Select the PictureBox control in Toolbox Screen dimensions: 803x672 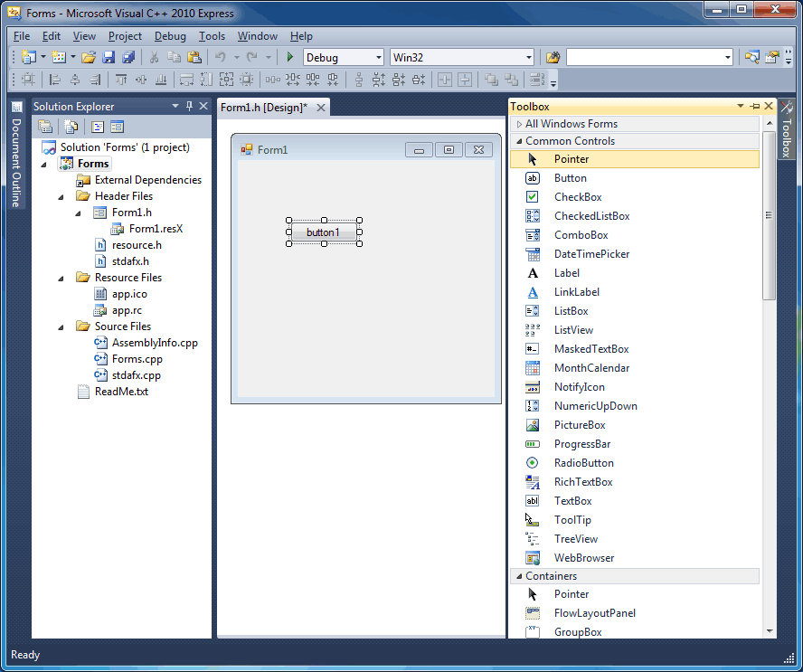(x=635, y=424)
